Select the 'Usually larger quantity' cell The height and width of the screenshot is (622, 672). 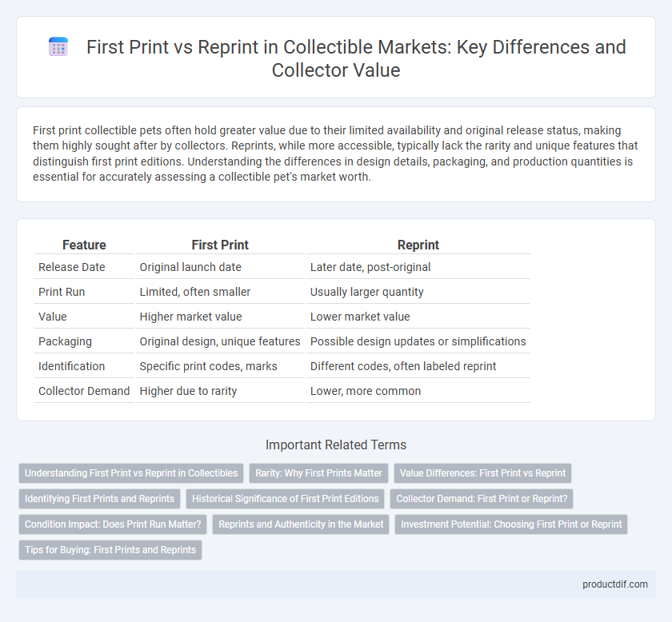click(x=418, y=292)
